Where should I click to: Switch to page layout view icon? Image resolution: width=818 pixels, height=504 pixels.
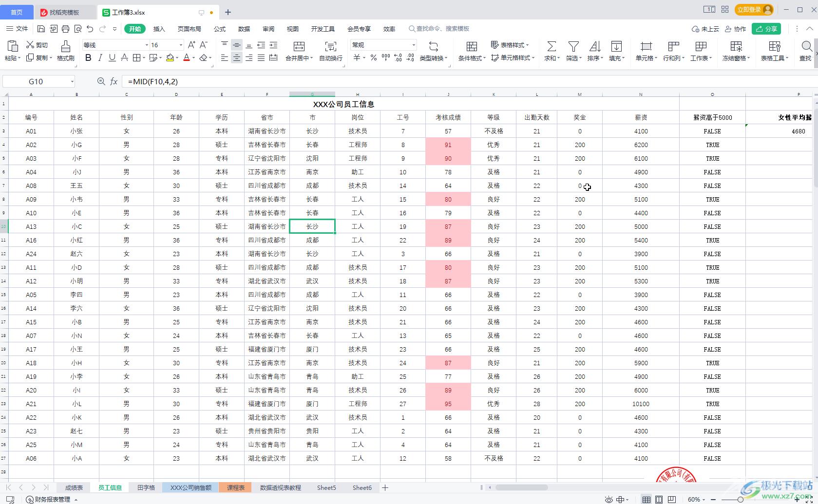(x=659, y=499)
